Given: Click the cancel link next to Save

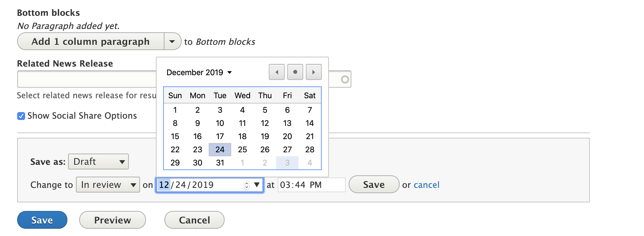Looking at the screenshot, I should (426, 185).
